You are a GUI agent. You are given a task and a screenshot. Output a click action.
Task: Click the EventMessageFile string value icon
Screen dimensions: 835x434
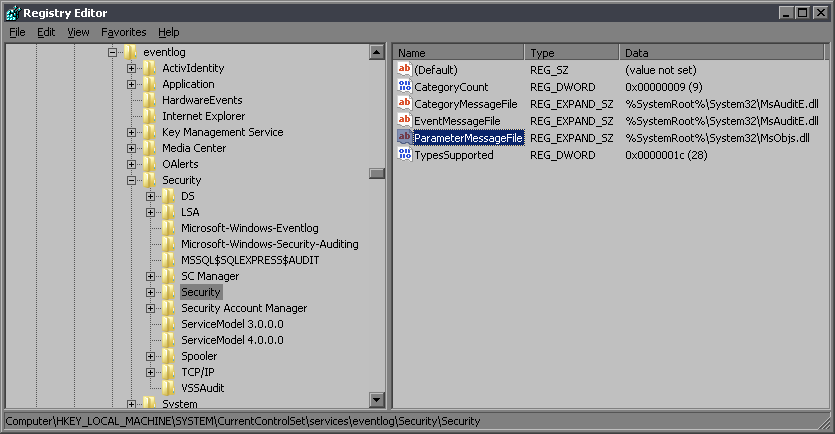(404, 120)
